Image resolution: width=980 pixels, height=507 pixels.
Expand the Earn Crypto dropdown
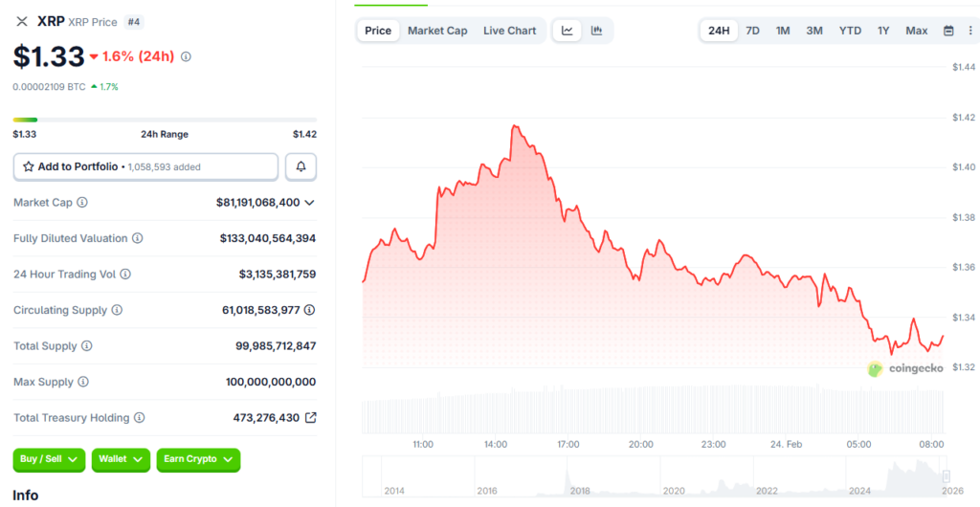click(198, 459)
